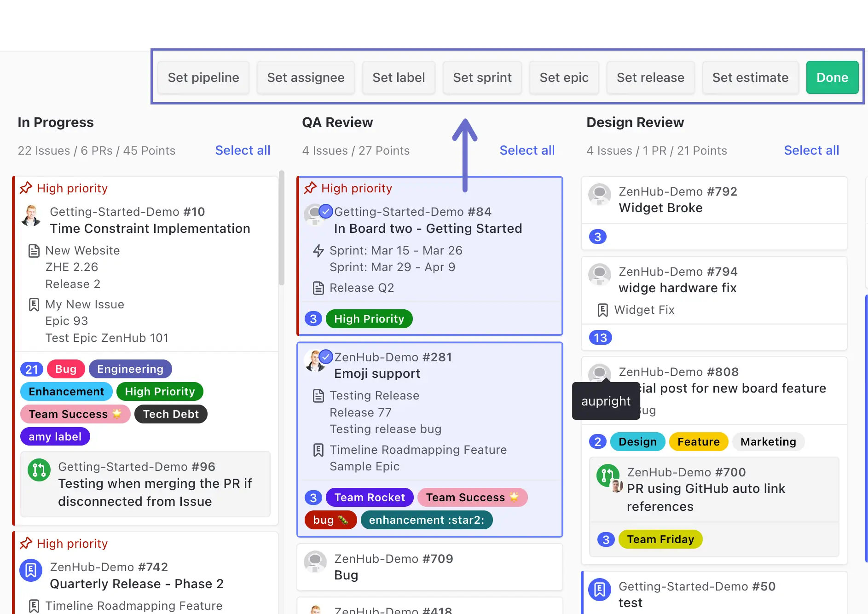The image size is (868, 614).
Task: Open the Widget Broke issue title
Action: (x=660, y=208)
